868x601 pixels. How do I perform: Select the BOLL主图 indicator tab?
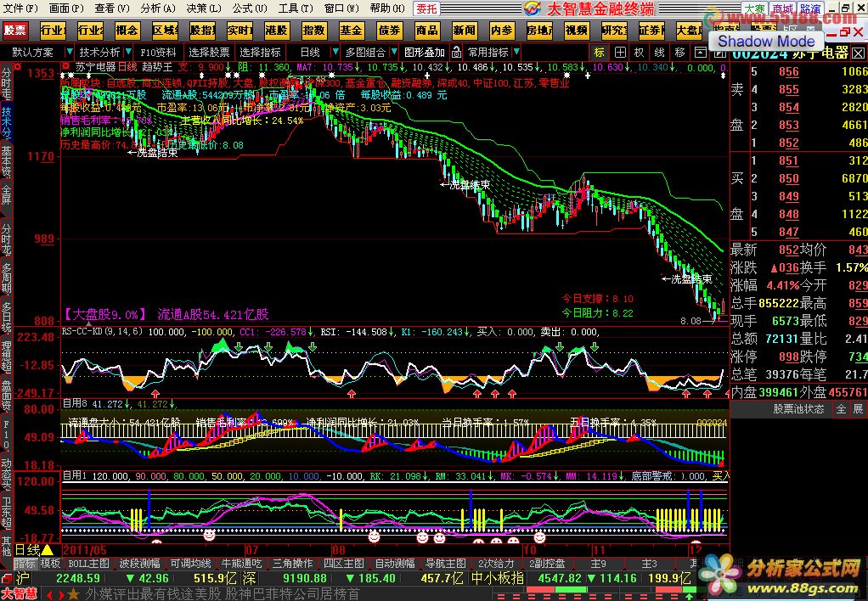pos(88,564)
